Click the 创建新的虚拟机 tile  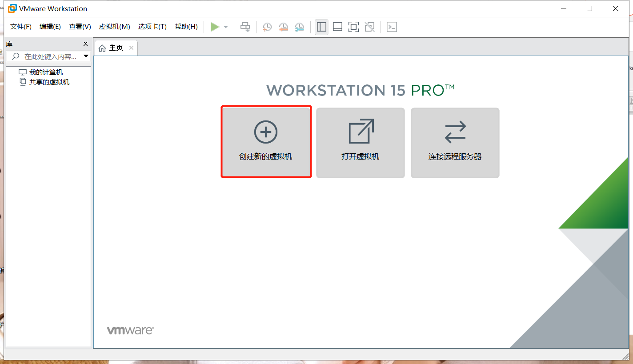tap(266, 142)
